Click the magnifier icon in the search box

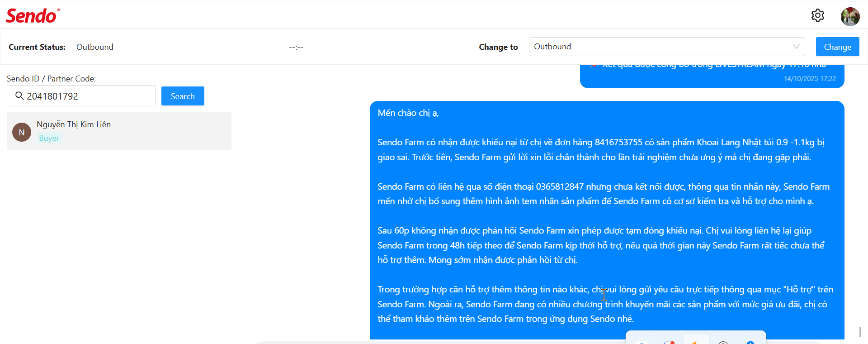point(19,96)
